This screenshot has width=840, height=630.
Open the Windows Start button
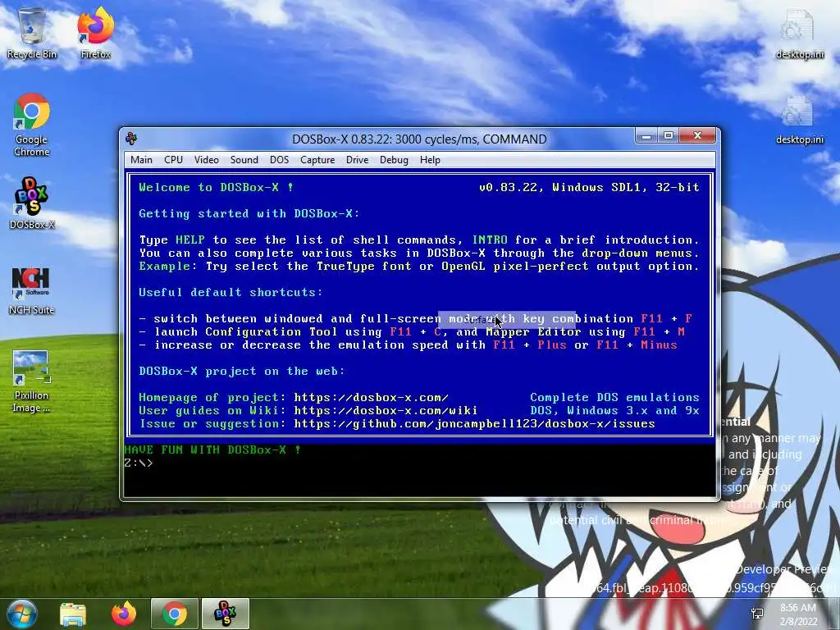(x=21, y=614)
